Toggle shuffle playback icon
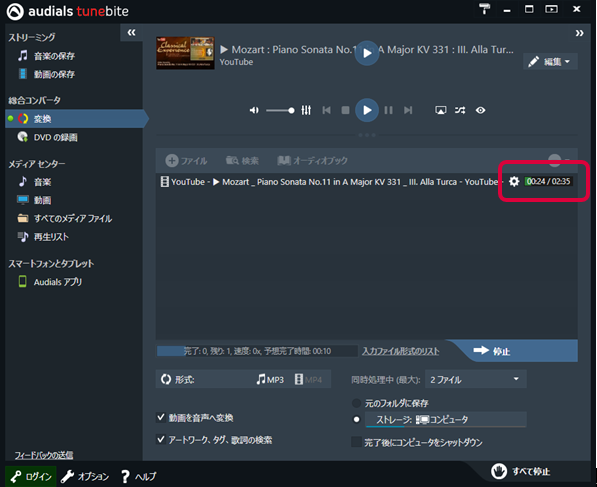597x487 pixels. coord(460,110)
